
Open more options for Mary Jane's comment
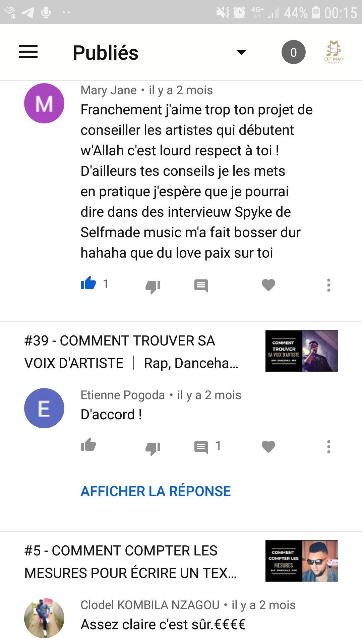pos(329,285)
